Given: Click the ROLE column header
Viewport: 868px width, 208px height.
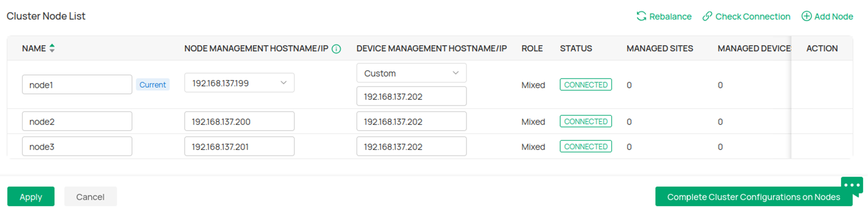Looking at the screenshot, I should point(532,49).
